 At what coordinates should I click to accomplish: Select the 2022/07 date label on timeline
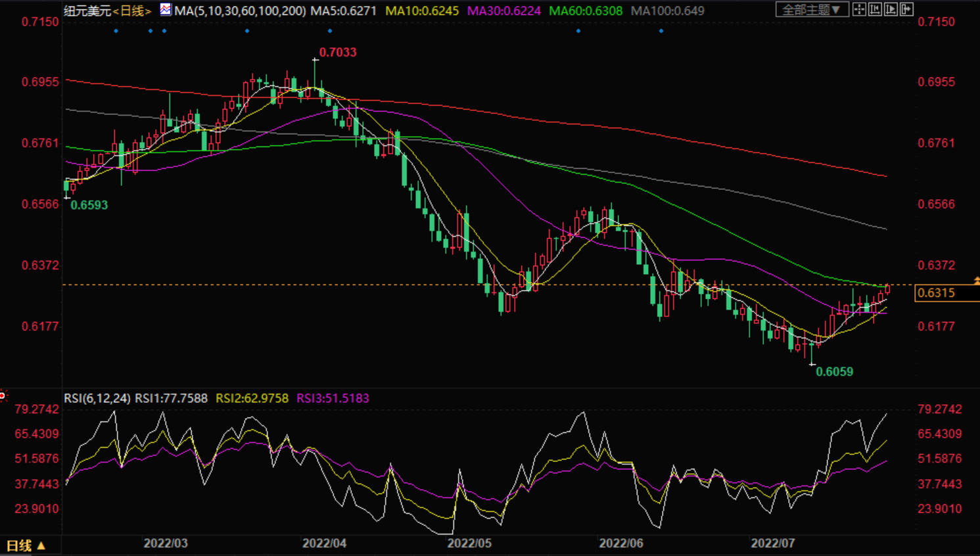pos(773,544)
